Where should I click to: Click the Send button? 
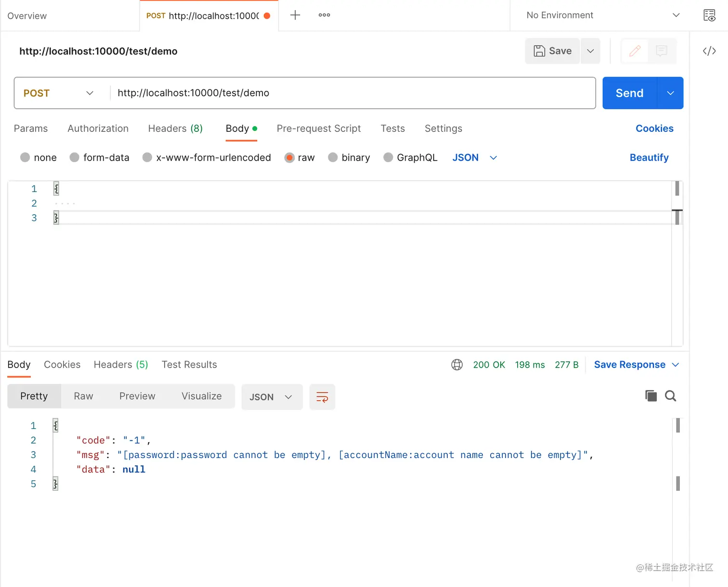click(x=629, y=93)
